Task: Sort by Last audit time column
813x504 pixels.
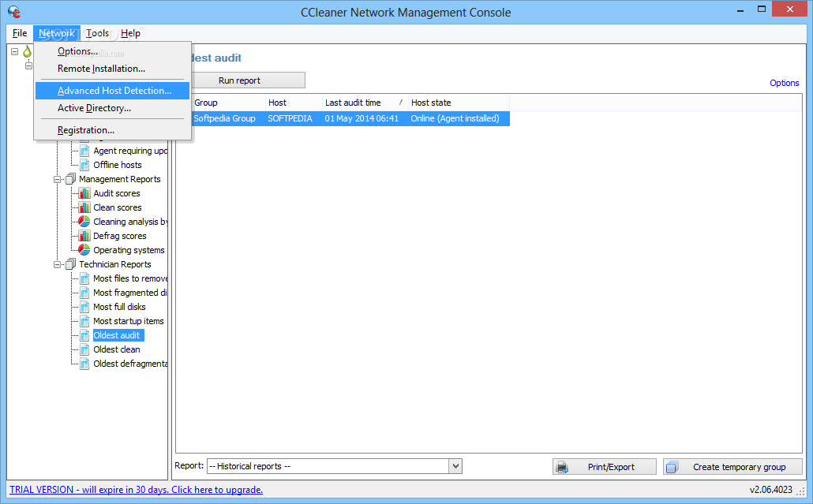Action: 365,103
